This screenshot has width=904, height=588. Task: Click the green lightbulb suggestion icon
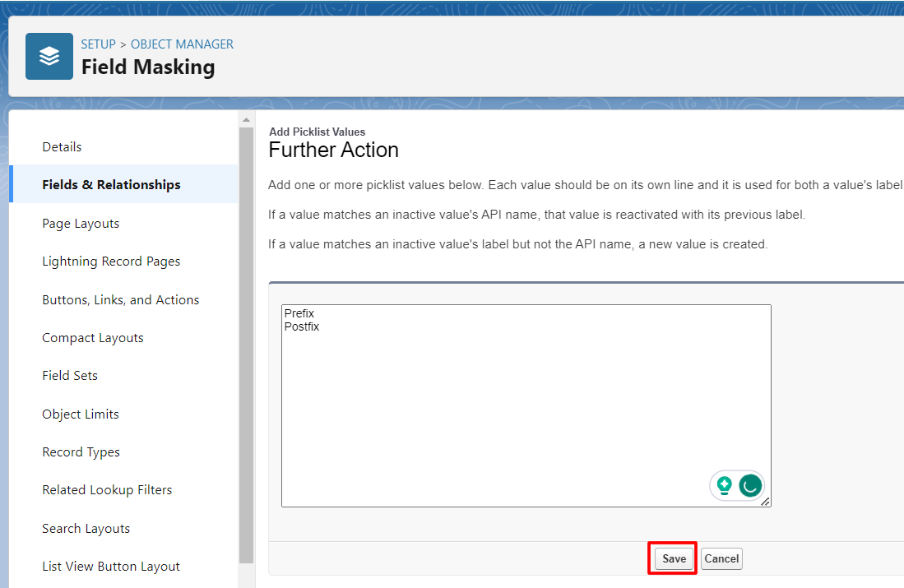pos(725,485)
